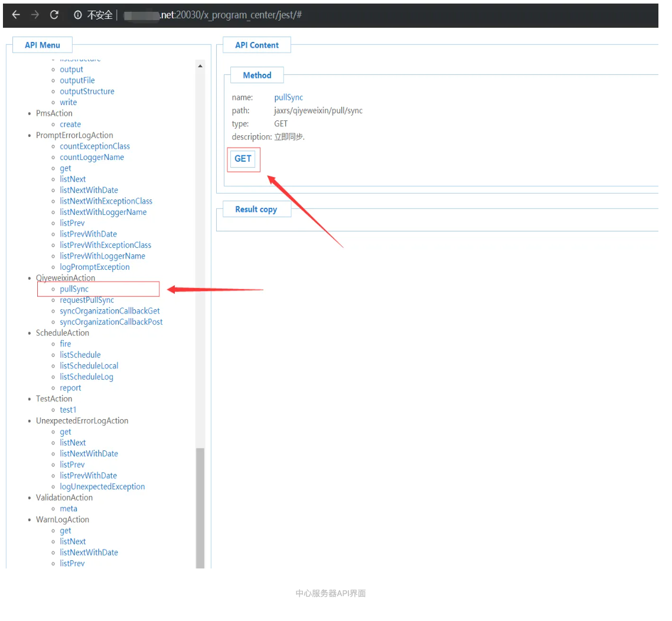Screen dimensions: 672x621
Task: Open listScheduleLog API entry
Action: (x=86, y=377)
